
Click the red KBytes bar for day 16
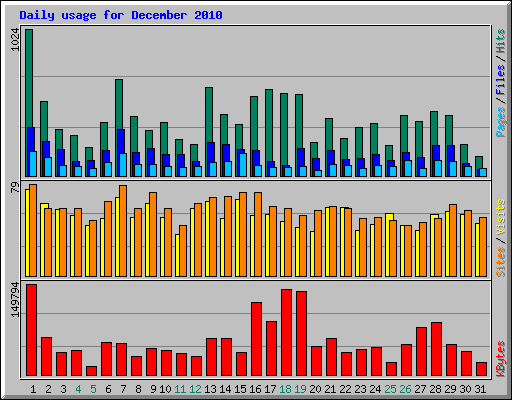click(256, 339)
